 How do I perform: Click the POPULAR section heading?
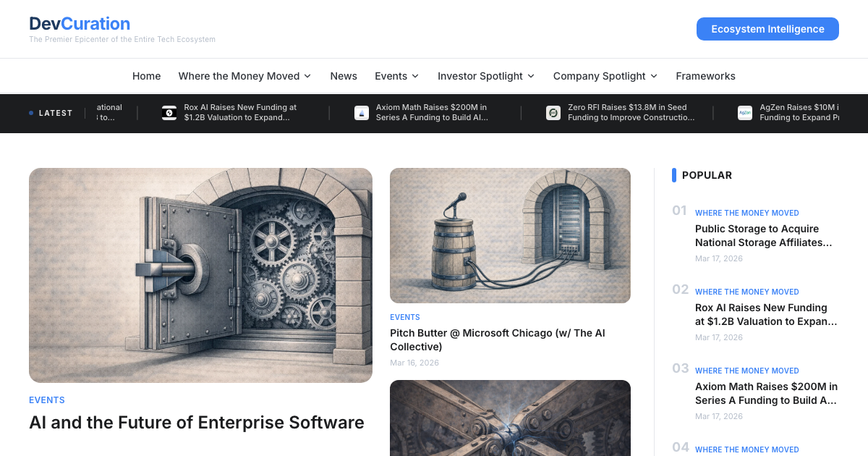[x=707, y=175]
